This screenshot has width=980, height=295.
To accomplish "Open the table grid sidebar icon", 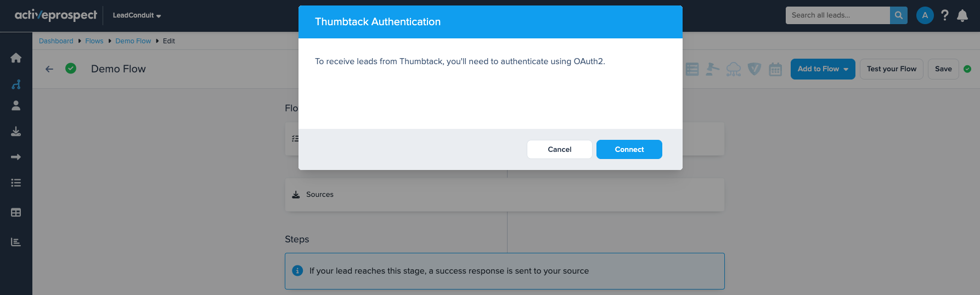I will click(16, 213).
